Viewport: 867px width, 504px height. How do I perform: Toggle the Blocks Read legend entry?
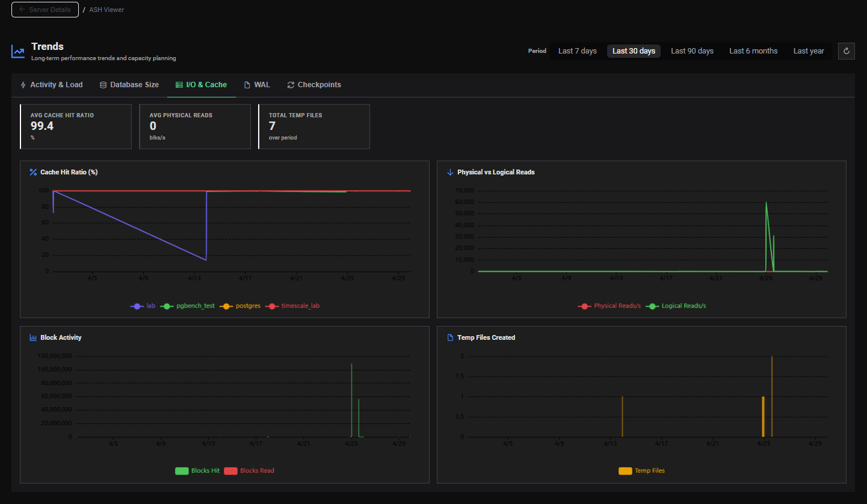pyautogui.click(x=249, y=470)
